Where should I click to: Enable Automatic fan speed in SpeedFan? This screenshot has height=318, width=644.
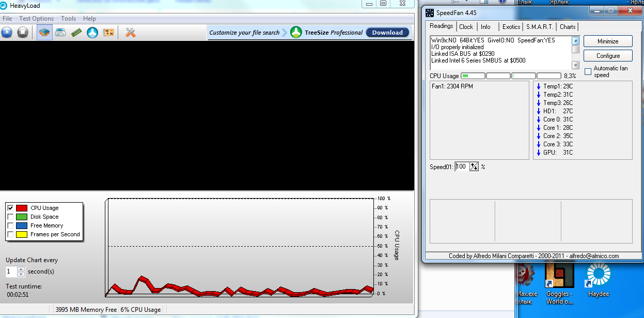coord(588,71)
